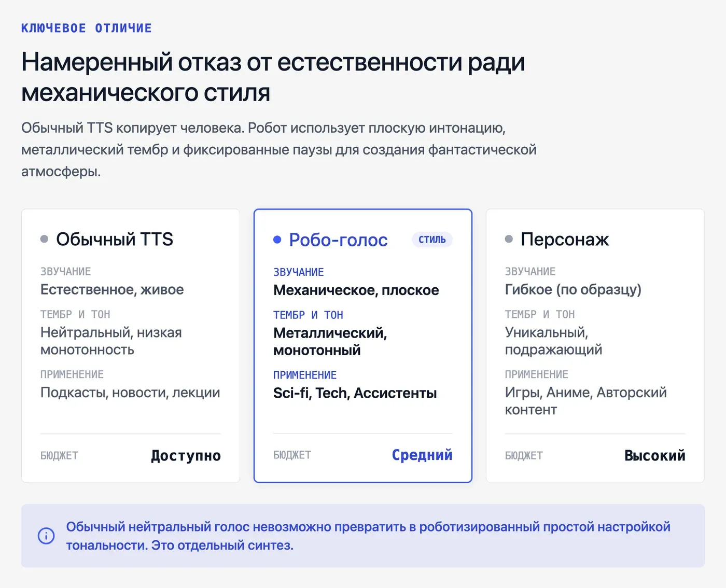Click ПРИМЕНЕНИЕ label in Обычный TTS card

tap(72, 375)
